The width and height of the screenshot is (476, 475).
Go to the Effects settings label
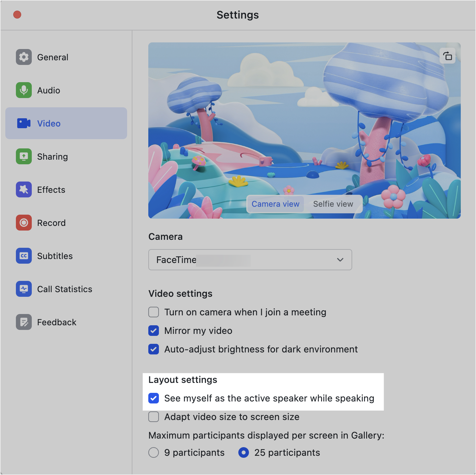point(51,190)
